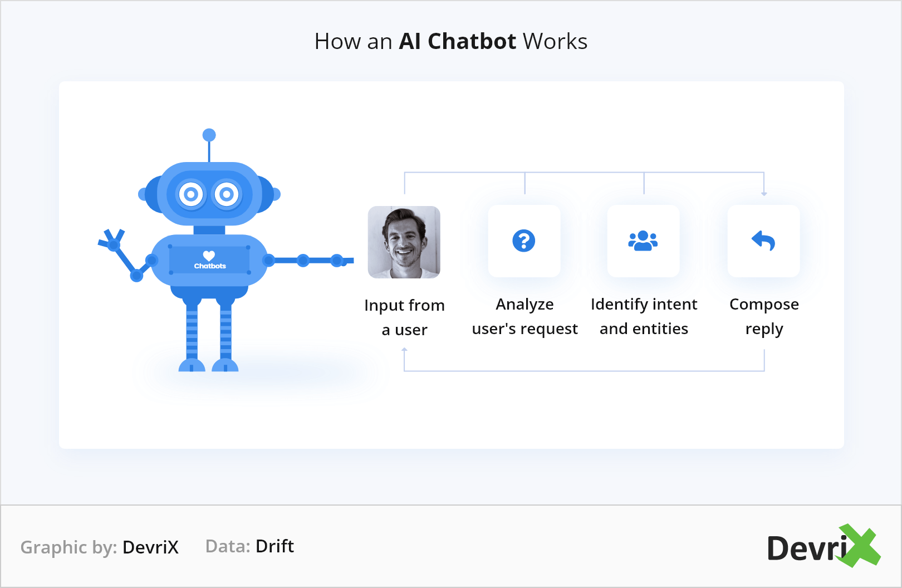Click the DevriX logo at bottom right
This screenshot has height=588, width=902.
tap(823, 546)
